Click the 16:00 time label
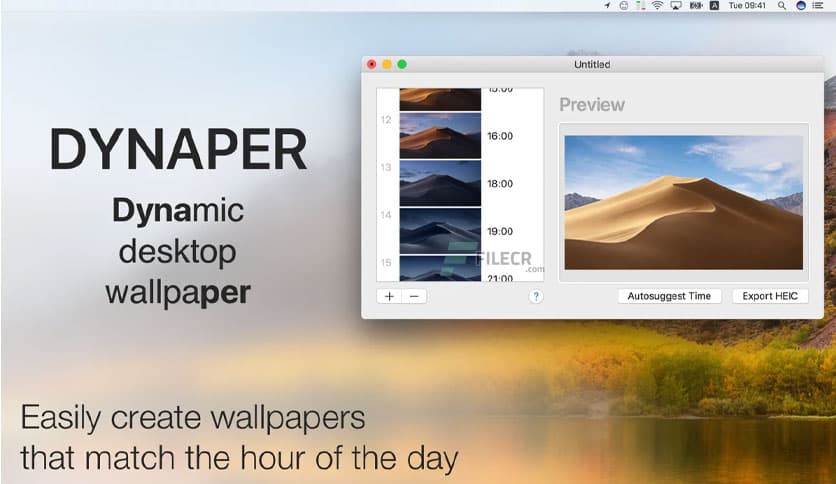This screenshot has height=484, width=836. point(500,136)
